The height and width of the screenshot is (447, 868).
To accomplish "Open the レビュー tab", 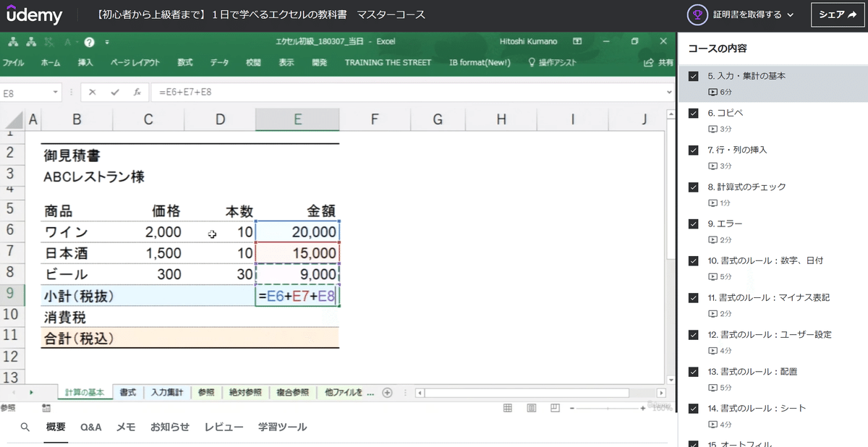I will tap(224, 427).
